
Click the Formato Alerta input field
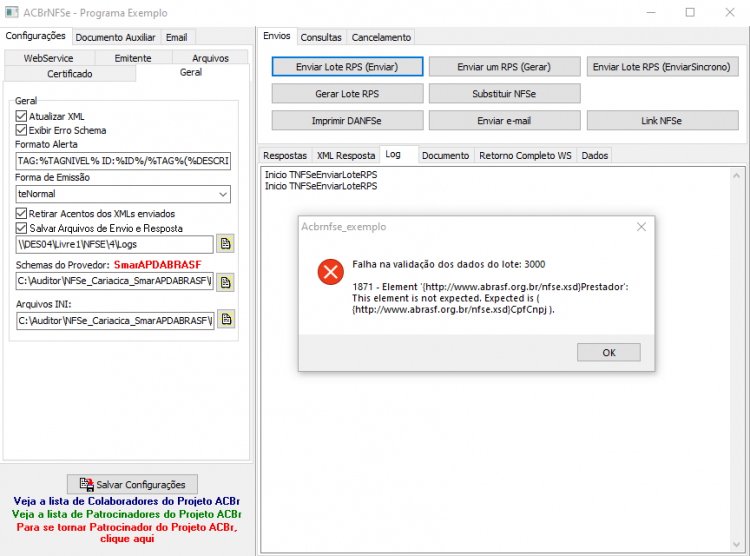pos(123,161)
